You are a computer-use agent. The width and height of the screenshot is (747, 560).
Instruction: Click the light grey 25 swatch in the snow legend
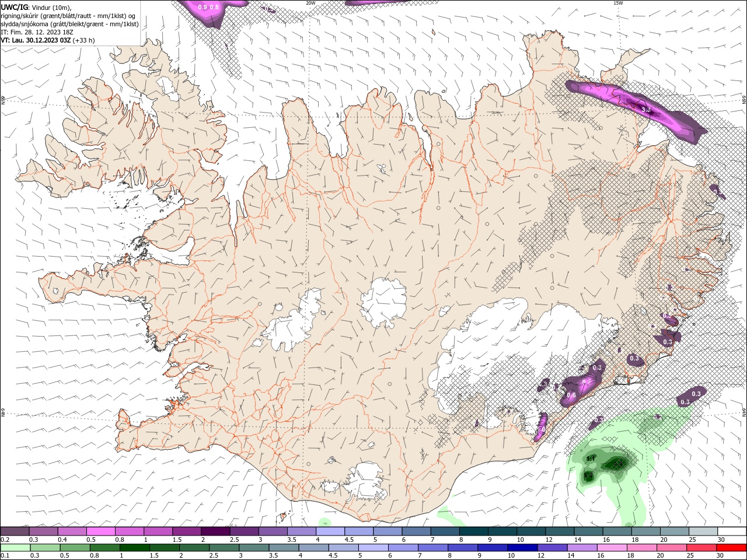pyautogui.click(x=703, y=531)
